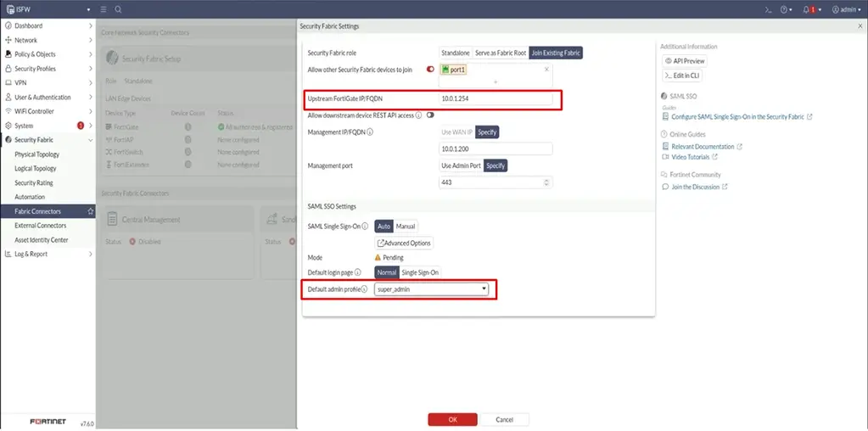The height and width of the screenshot is (431, 868).
Task: Expand the Dashboard menu chevron
Action: click(x=90, y=25)
